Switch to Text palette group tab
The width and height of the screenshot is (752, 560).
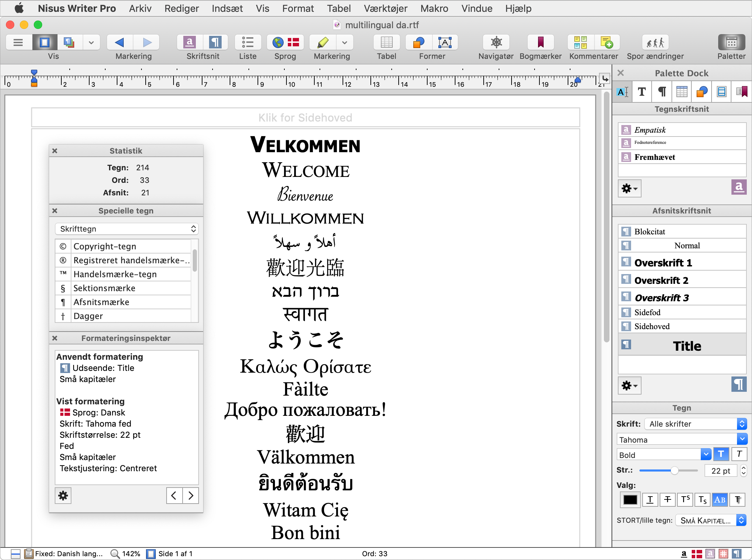tap(642, 92)
